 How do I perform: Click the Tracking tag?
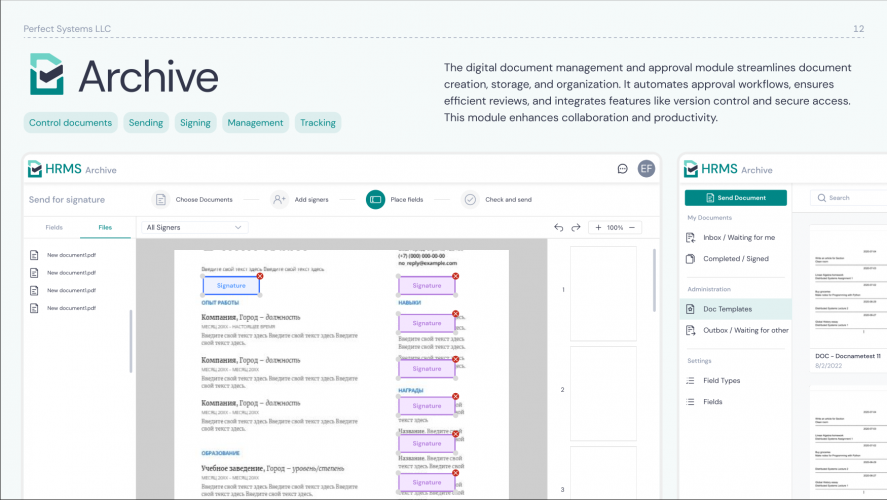coord(318,123)
